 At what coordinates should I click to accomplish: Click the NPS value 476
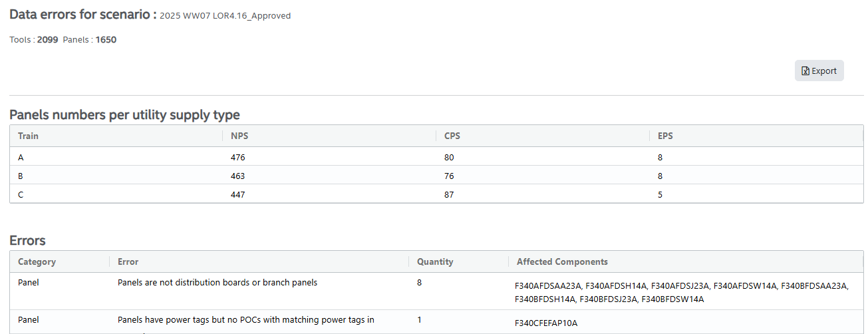click(238, 158)
